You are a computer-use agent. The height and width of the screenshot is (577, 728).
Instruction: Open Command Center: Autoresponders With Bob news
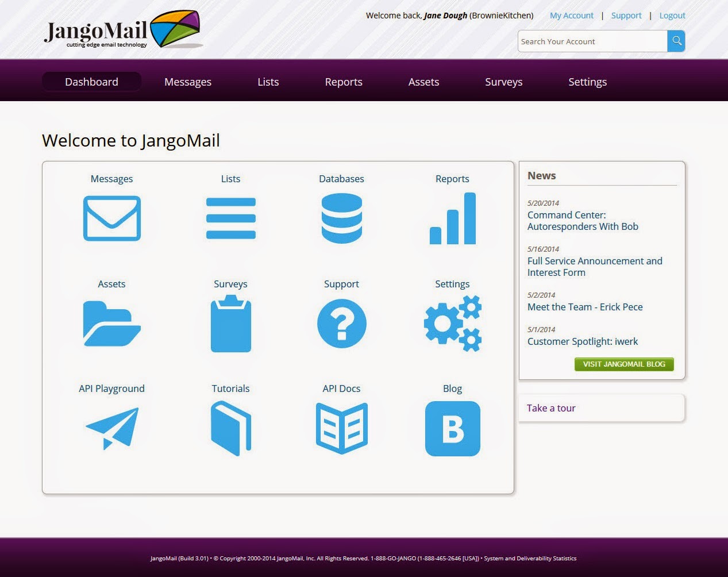click(x=583, y=221)
